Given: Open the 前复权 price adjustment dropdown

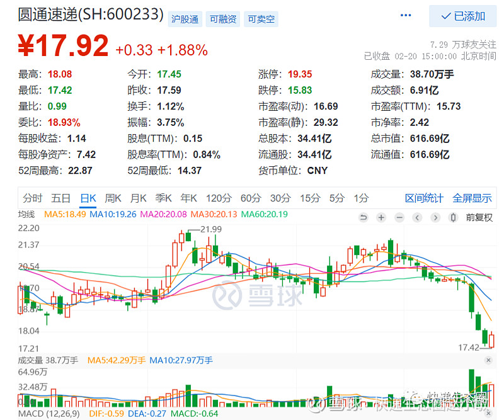Looking at the screenshot, I should (x=480, y=217).
